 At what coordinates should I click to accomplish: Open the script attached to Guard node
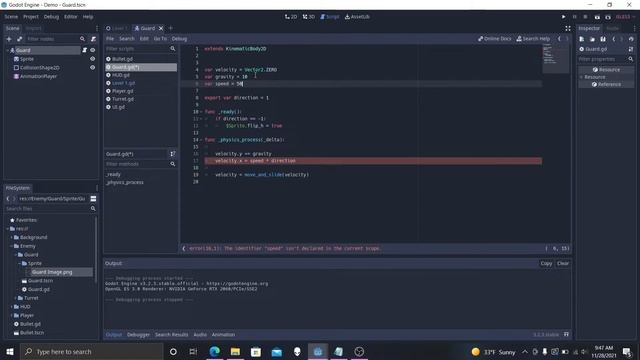84,50
